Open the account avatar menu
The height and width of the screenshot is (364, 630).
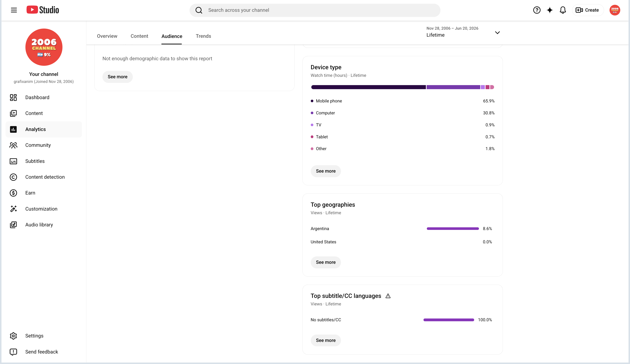(x=615, y=10)
